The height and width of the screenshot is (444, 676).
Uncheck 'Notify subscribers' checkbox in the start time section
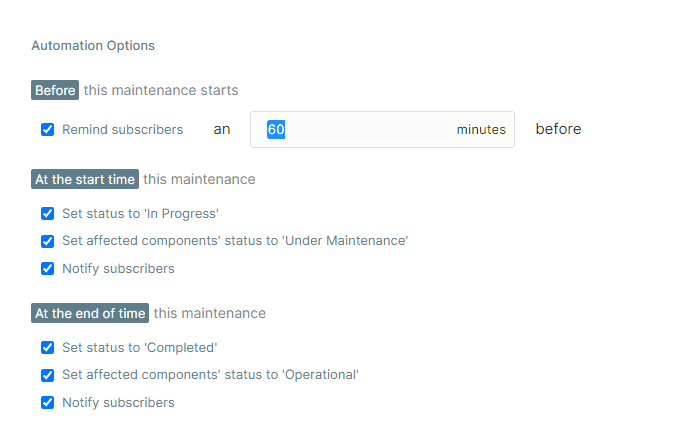[47, 269]
